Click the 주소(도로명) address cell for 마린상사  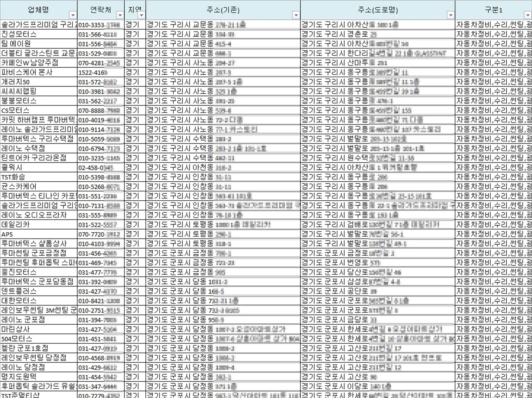[378, 329]
